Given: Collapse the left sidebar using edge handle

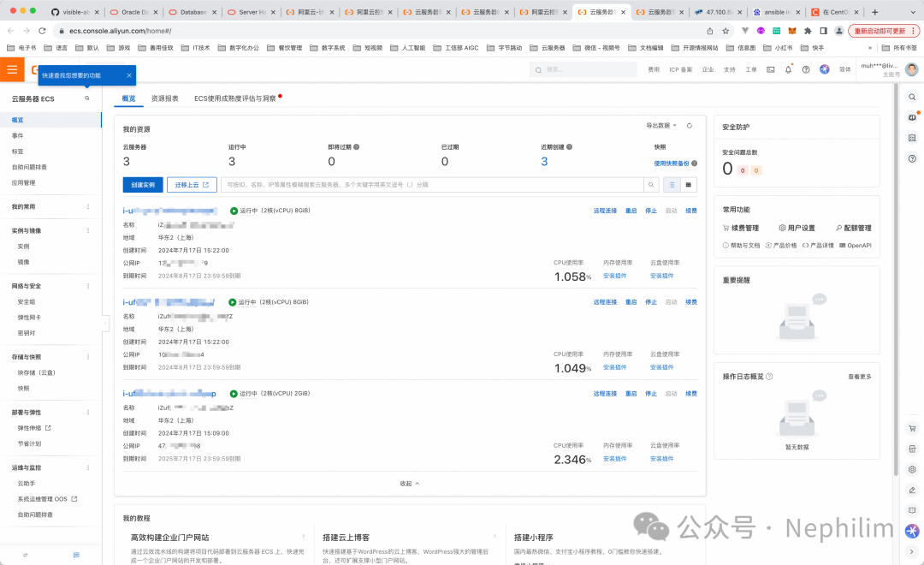Looking at the screenshot, I should click(x=105, y=324).
